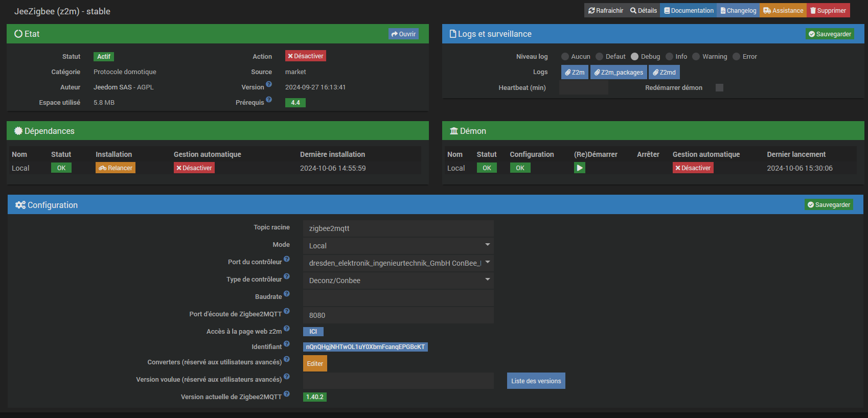Click help icon next to Identifiant
Screen dimensions: 868x418
pyautogui.click(x=287, y=344)
